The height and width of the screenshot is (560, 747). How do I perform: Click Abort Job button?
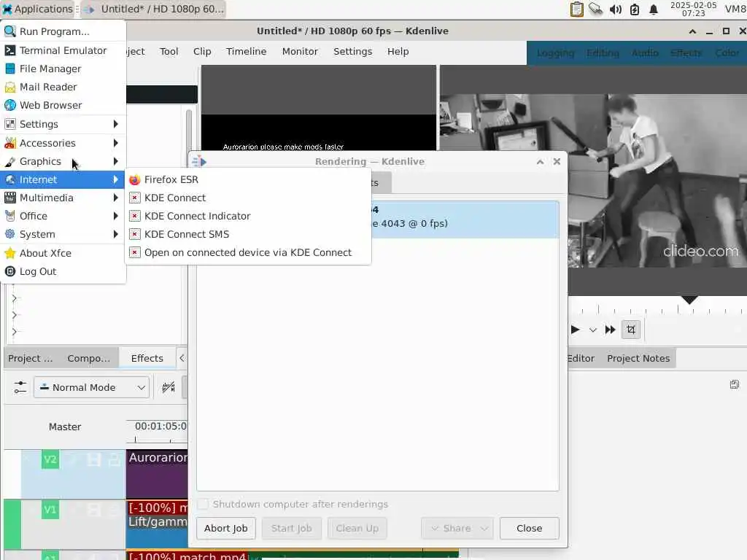pos(226,528)
